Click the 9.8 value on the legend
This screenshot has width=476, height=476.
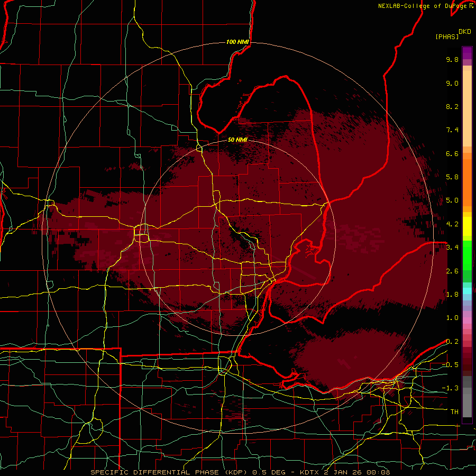click(x=452, y=59)
